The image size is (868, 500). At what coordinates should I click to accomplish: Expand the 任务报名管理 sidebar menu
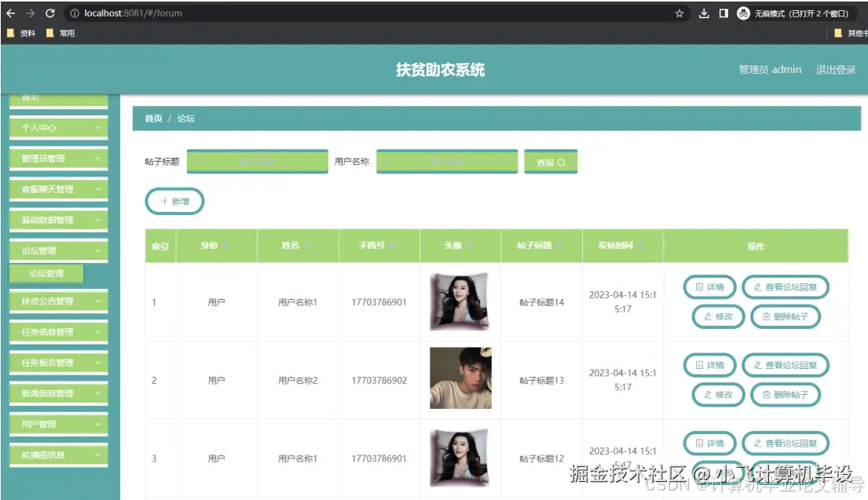coord(59,363)
